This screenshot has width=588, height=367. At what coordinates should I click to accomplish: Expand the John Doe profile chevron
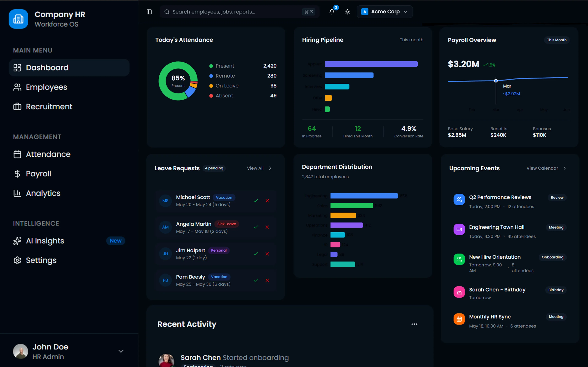[121, 351]
